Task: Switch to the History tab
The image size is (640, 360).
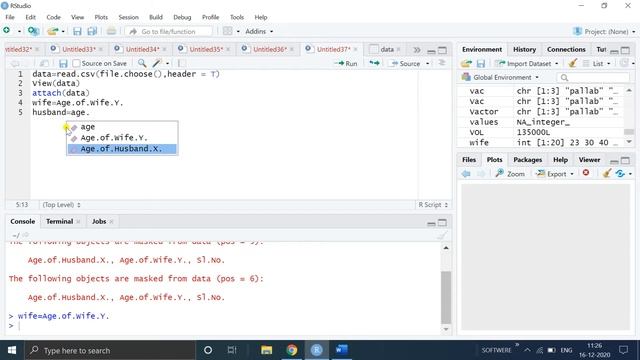Action: tap(524, 49)
